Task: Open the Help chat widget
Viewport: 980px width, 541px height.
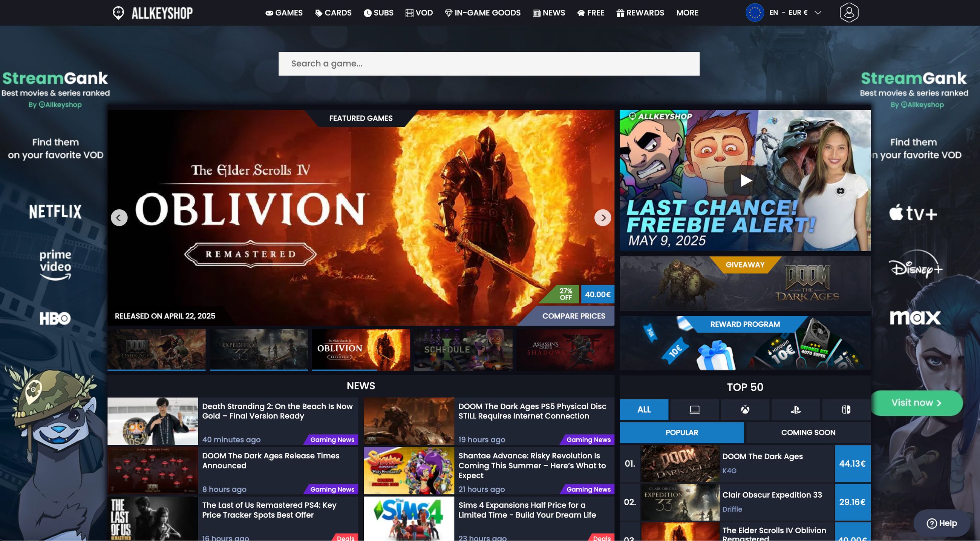Action: pos(942,523)
